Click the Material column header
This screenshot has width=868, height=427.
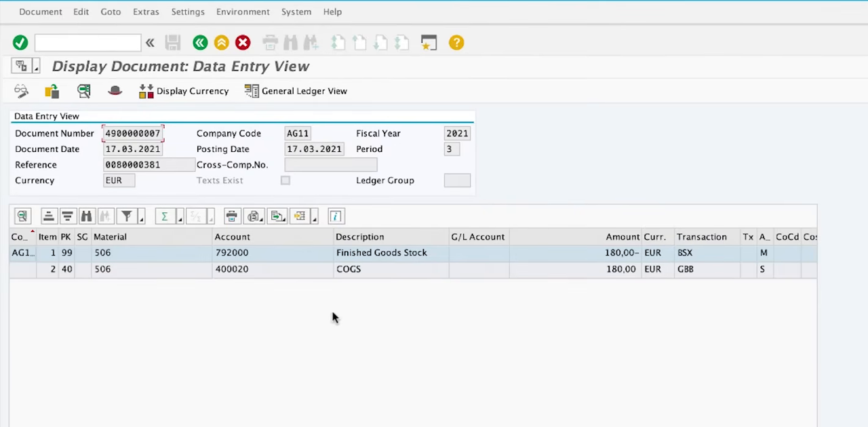pos(152,237)
